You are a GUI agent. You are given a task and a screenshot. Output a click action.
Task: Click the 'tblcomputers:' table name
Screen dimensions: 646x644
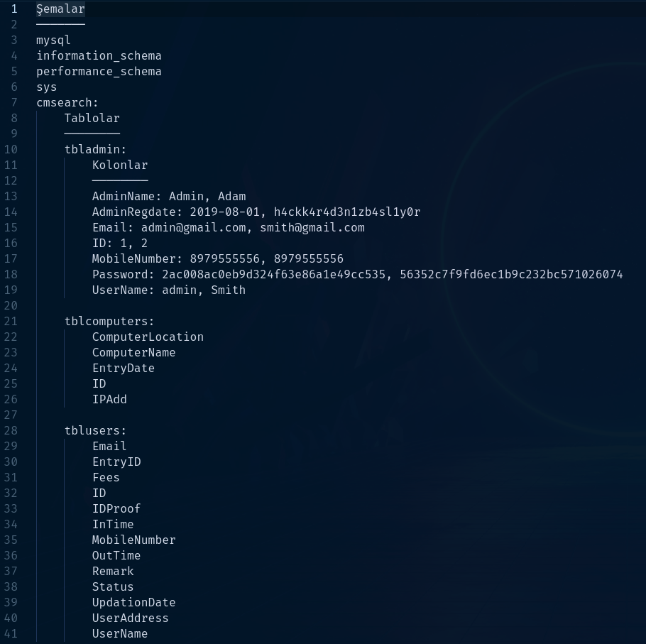click(x=109, y=322)
